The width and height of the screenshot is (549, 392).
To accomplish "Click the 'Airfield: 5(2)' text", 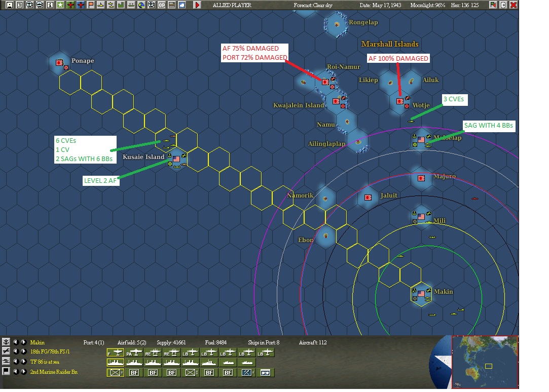I will point(132,342).
